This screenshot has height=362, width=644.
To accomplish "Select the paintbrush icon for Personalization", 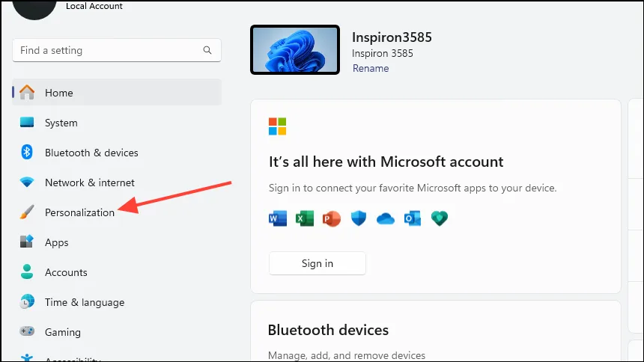I will coord(27,212).
